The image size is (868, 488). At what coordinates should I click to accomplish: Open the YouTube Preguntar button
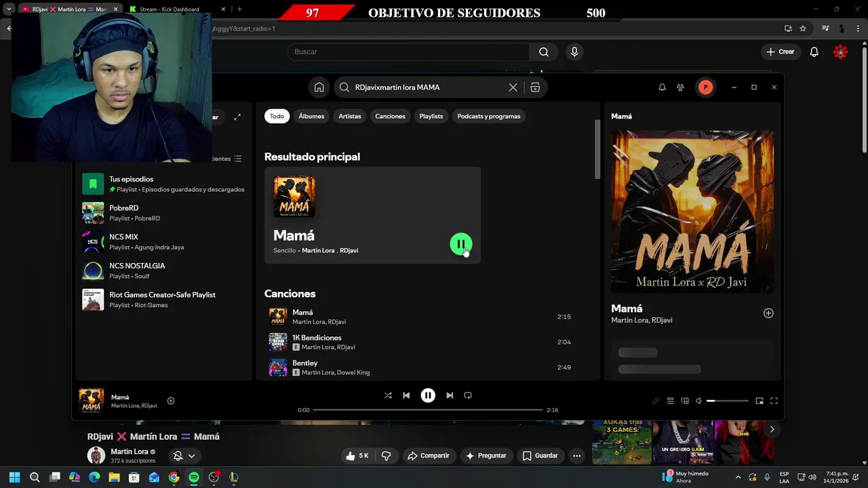486,456
